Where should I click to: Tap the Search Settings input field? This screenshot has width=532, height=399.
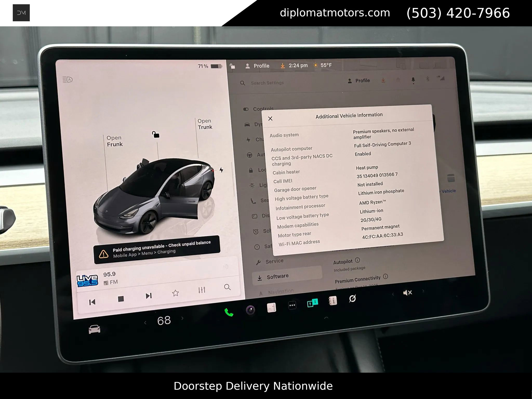[x=268, y=83]
